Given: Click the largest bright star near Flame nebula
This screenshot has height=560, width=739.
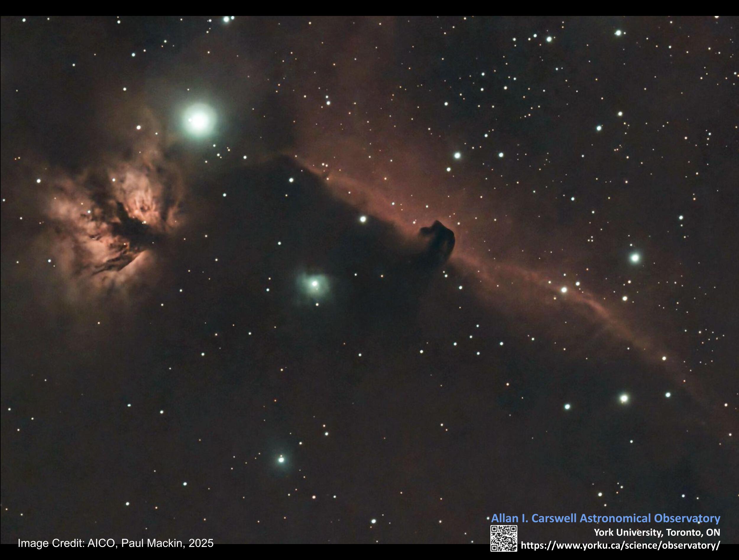Looking at the screenshot, I should (x=199, y=121).
